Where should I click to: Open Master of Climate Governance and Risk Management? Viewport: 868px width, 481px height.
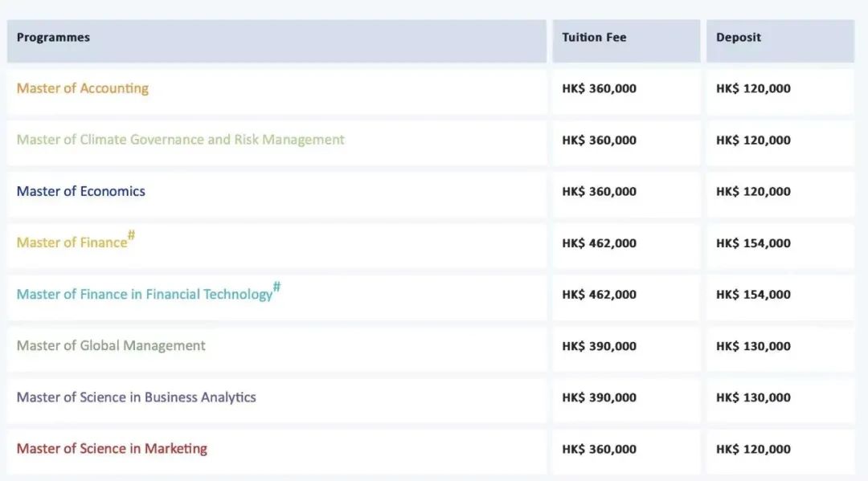click(x=180, y=140)
